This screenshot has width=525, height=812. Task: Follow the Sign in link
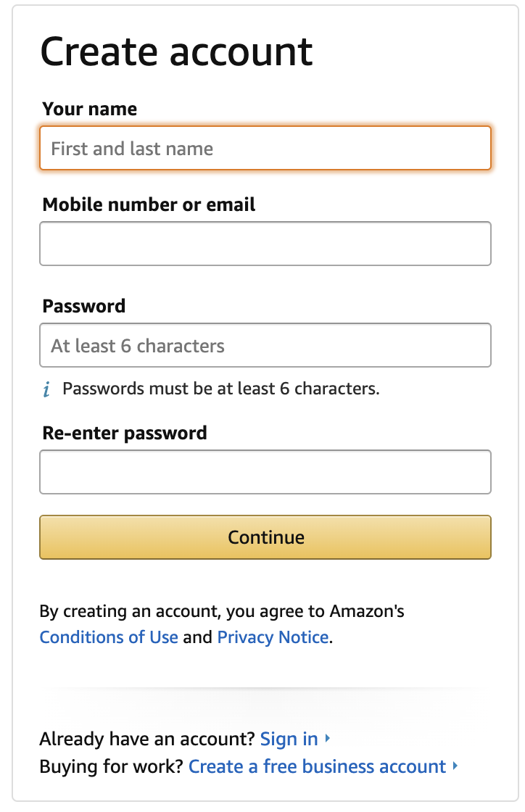(289, 739)
